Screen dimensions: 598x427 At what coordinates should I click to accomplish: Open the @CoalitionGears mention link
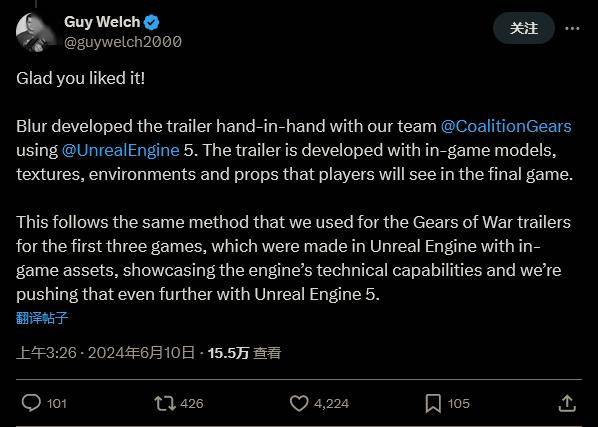tap(506, 126)
